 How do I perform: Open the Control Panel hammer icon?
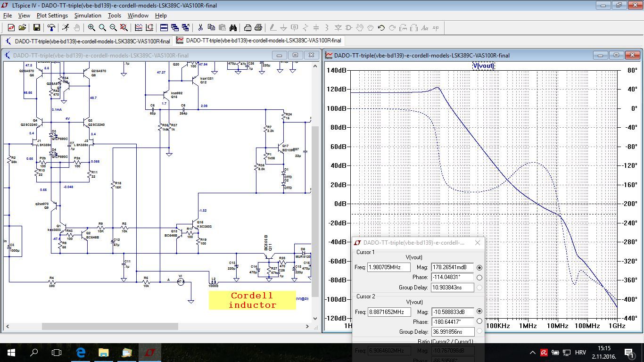(51, 28)
